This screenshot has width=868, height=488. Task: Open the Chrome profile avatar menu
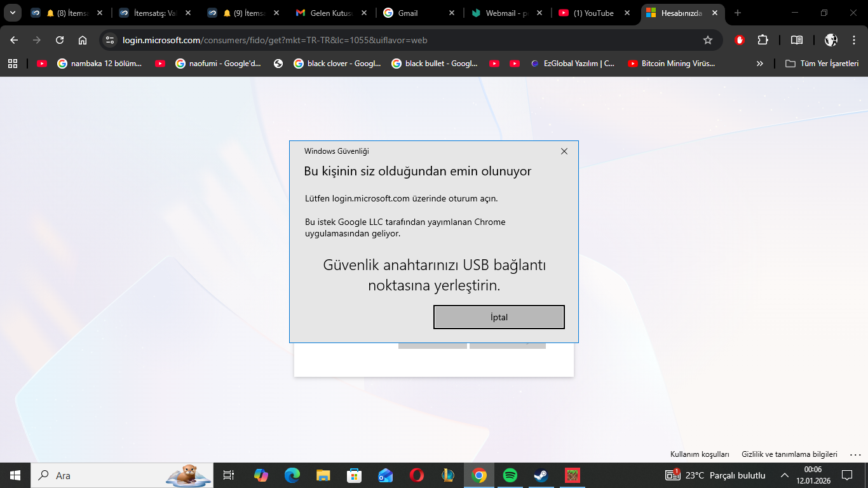point(831,40)
